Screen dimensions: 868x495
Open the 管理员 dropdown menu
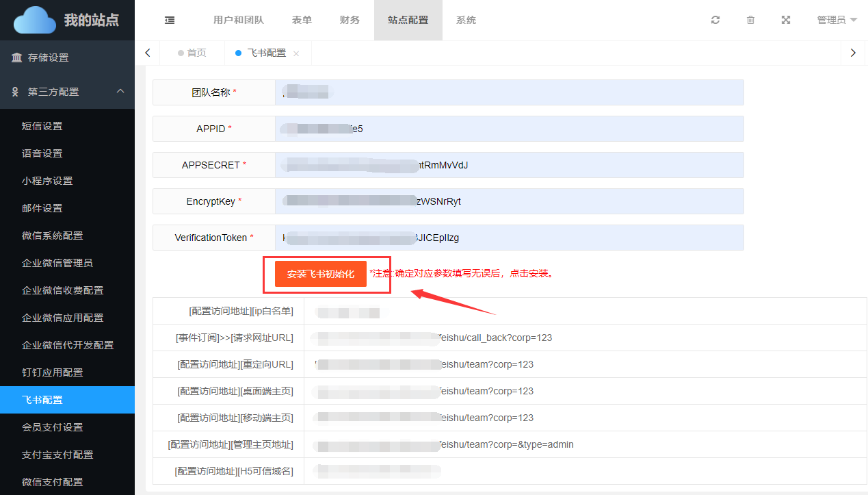(x=837, y=21)
